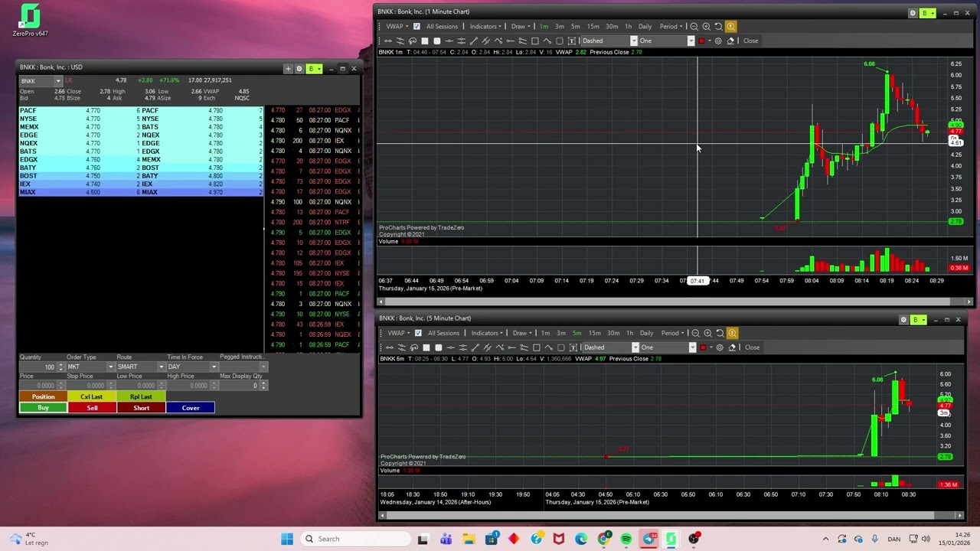The height and width of the screenshot is (551, 980).
Task: Open the Order Type MKT dropdown
Action: (110, 367)
